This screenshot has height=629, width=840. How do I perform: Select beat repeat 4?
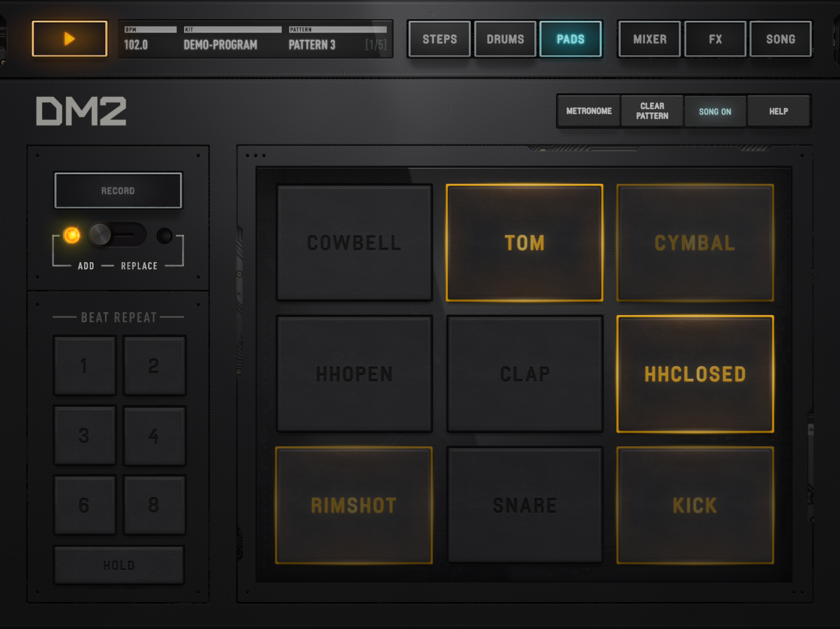154,436
